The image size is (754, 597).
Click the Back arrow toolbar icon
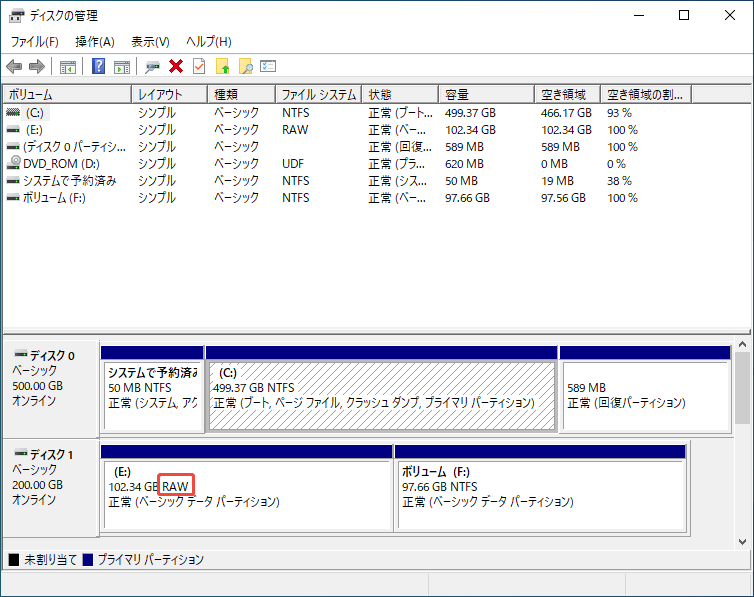pos(14,66)
